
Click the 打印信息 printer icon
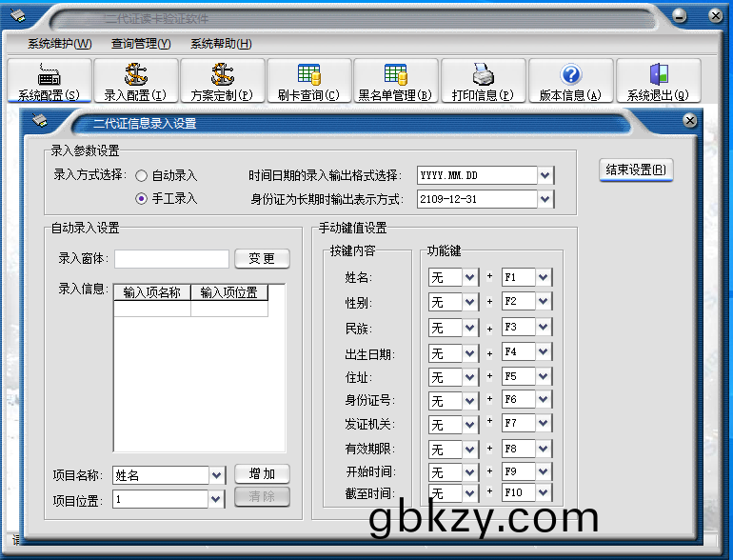[x=483, y=74]
